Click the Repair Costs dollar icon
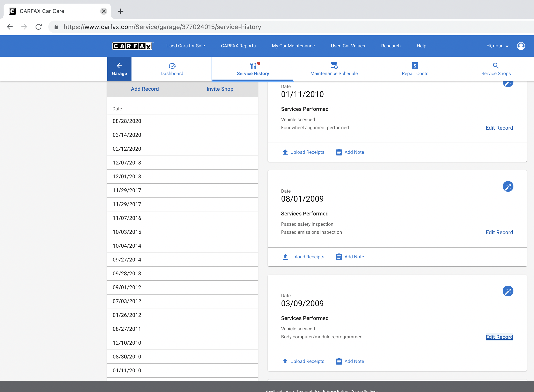Image resolution: width=534 pixels, height=392 pixels. (415, 65)
